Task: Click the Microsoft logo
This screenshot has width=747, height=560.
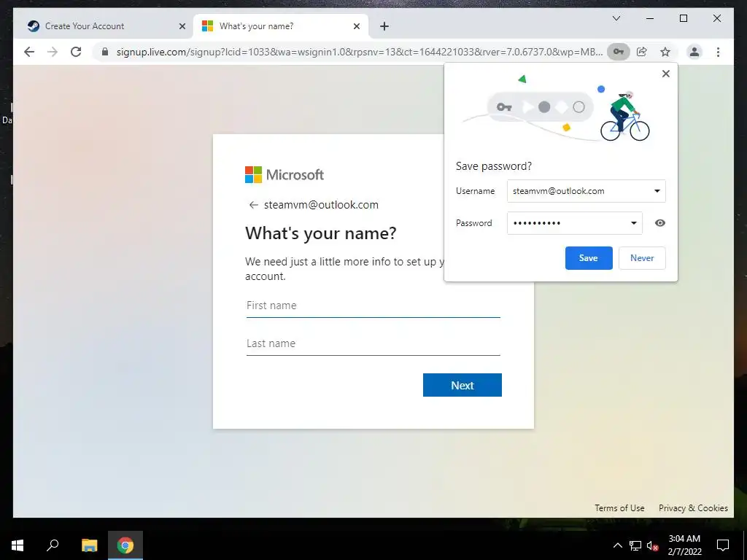Action: (285, 175)
